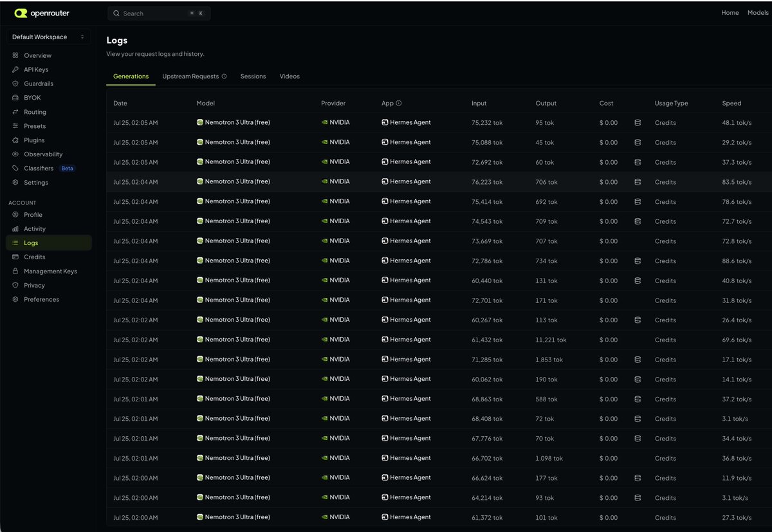
Task: Click the 26.4 tok/s speed value
Action: point(737,320)
